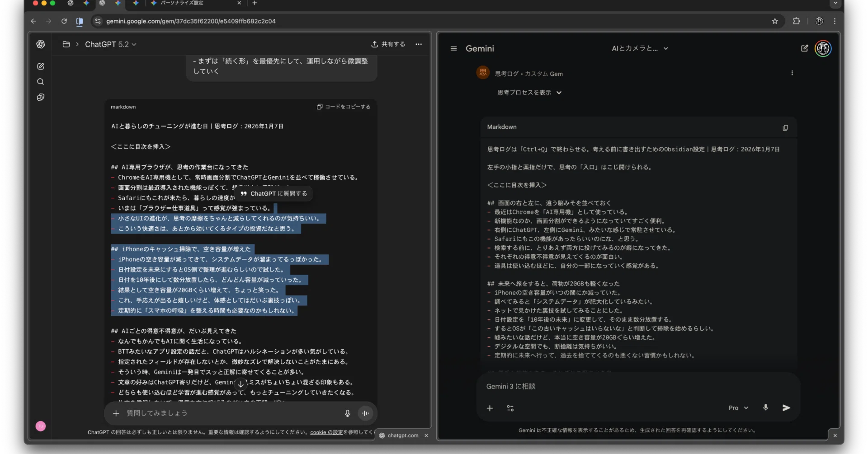Copy the Gemini Markdown code block
Screen dimensions: 868x454
(x=785, y=128)
